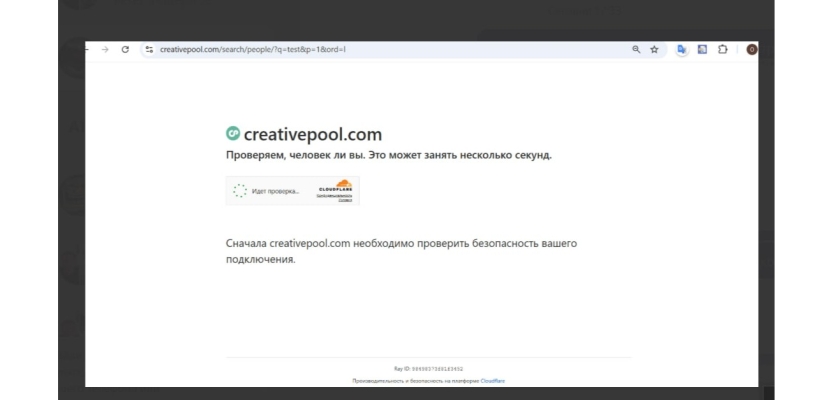832x400 pixels.
Task: Open the Google Translate extension icon
Action: [681, 49]
